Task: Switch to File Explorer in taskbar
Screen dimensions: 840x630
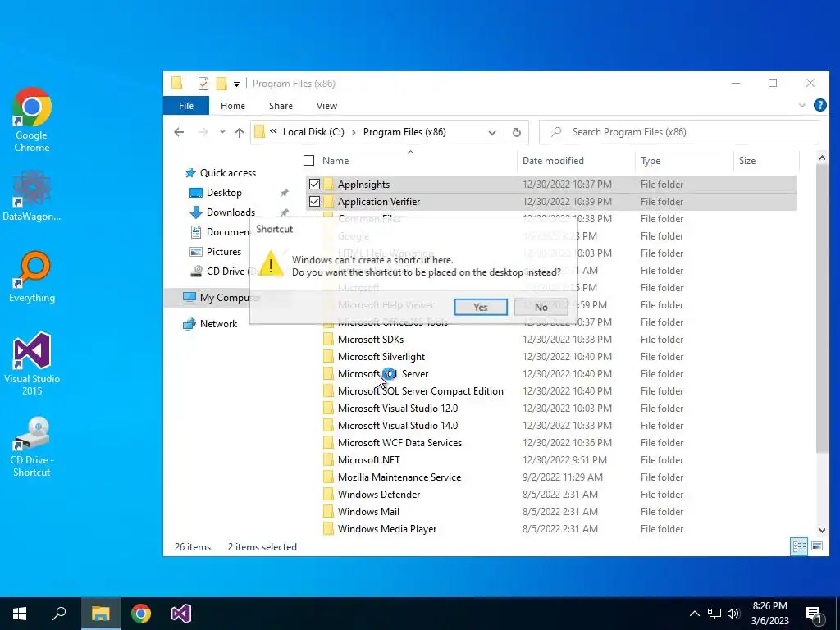Action: pos(100,614)
